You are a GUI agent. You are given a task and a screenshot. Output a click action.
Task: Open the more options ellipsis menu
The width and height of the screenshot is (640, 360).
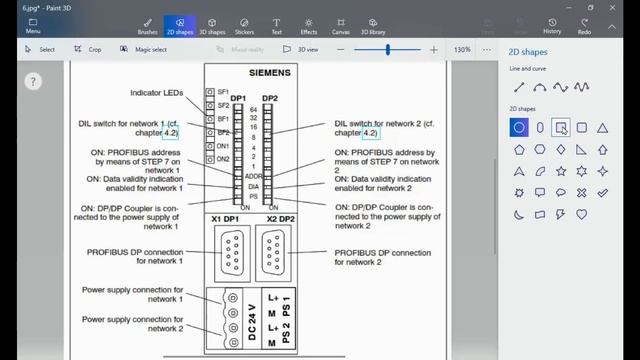coord(487,50)
